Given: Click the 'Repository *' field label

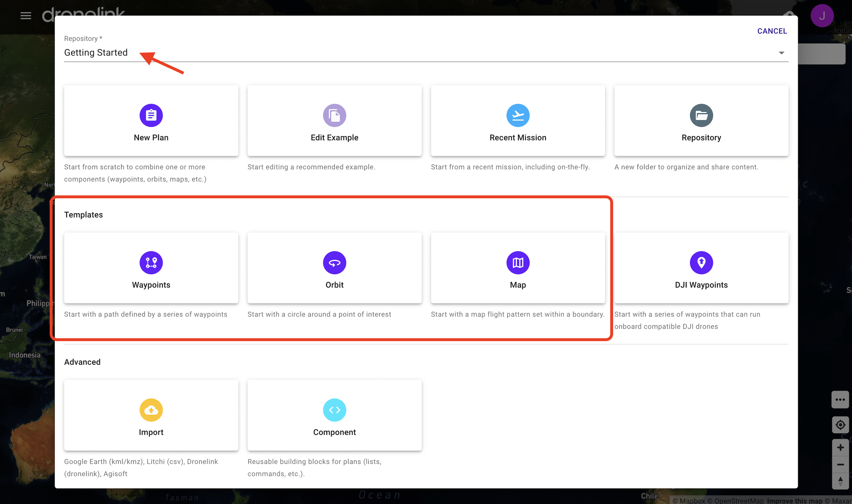Looking at the screenshot, I should [x=83, y=38].
